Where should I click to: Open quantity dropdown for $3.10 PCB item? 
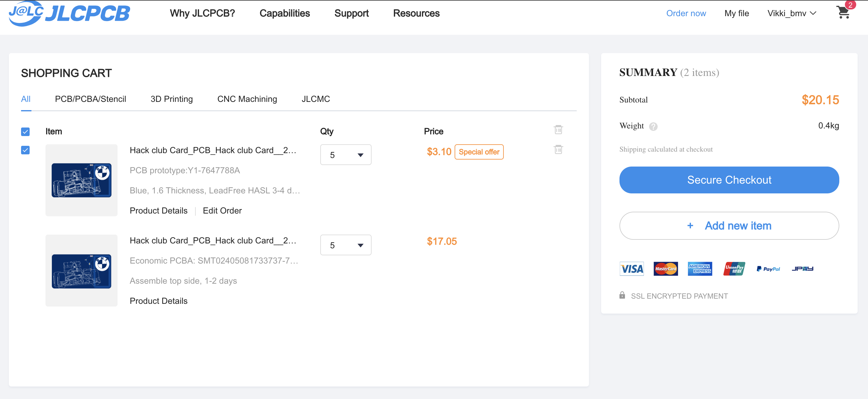click(345, 155)
